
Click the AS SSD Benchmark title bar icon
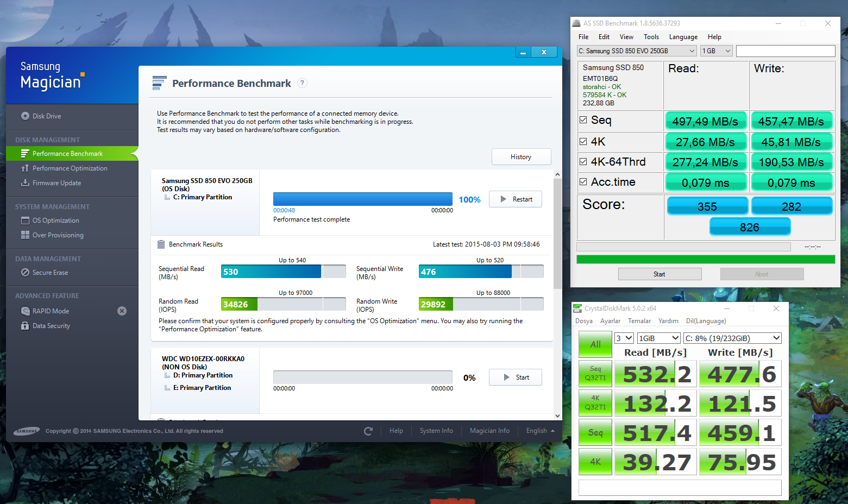[576, 23]
